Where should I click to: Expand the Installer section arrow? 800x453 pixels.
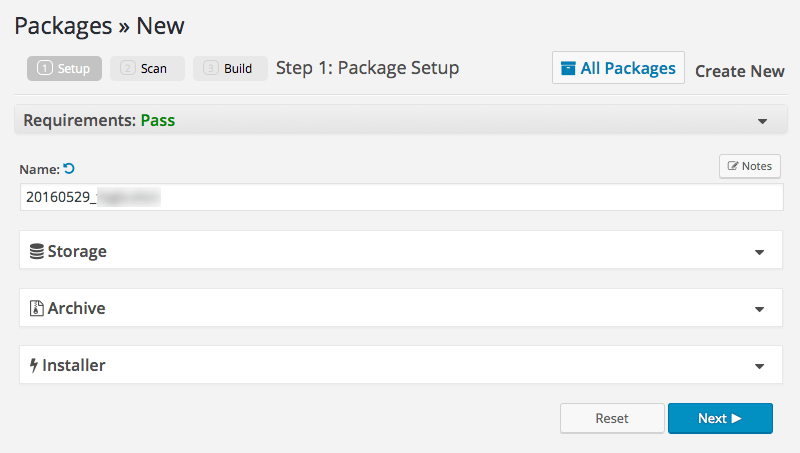click(x=760, y=367)
